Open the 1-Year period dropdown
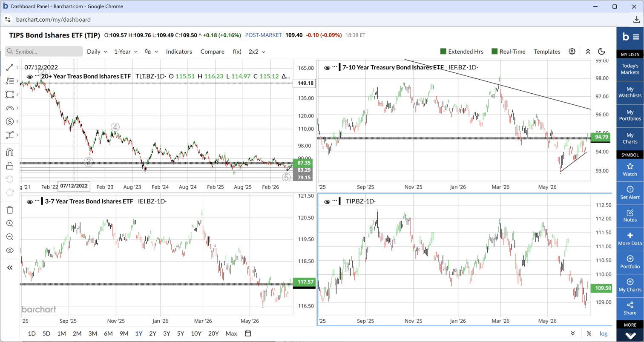Screen dimensions: 644x342 (126, 52)
